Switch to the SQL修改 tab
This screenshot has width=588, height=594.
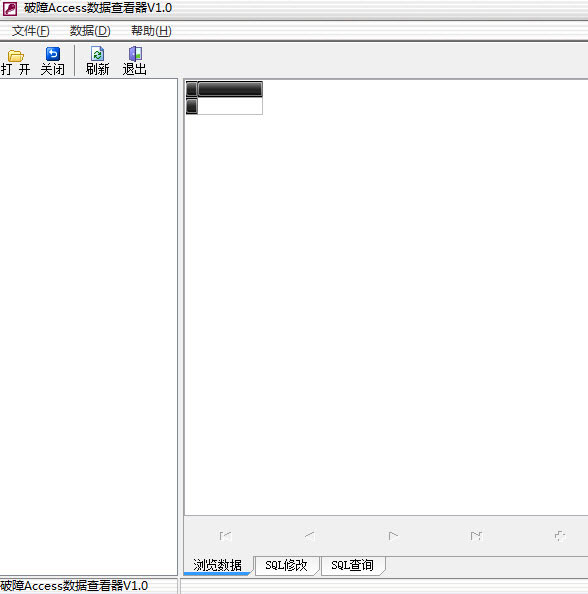click(286, 565)
